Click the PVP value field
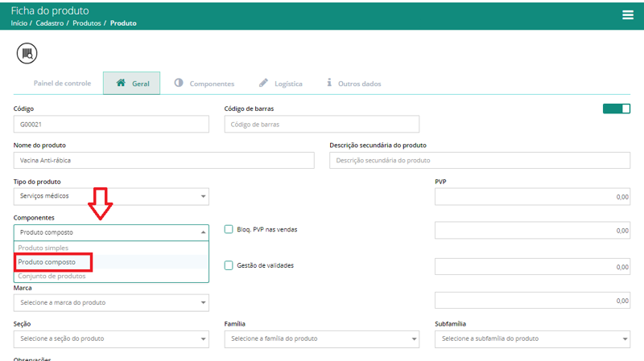This screenshot has height=361, width=644. pyautogui.click(x=532, y=197)
